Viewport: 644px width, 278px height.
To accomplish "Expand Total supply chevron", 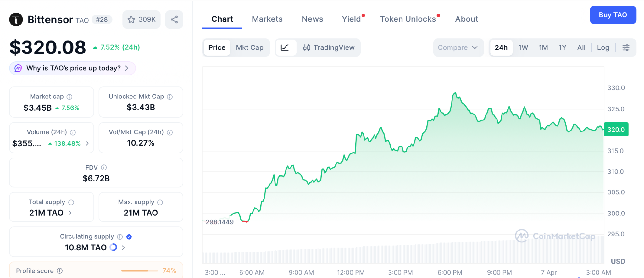I will tap(70, 213).
